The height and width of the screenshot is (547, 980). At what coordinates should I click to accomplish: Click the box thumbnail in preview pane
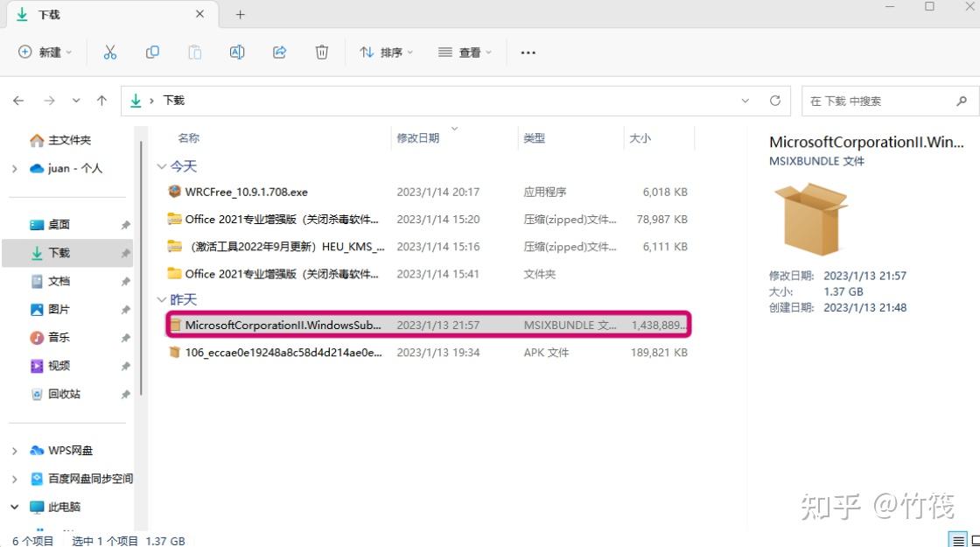810,219
